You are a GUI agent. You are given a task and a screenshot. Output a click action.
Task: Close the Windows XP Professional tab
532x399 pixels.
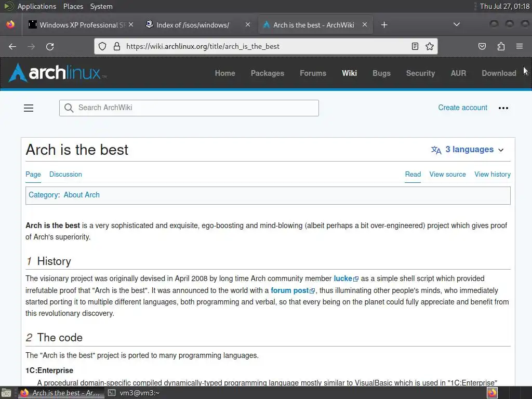pos(131,25)
